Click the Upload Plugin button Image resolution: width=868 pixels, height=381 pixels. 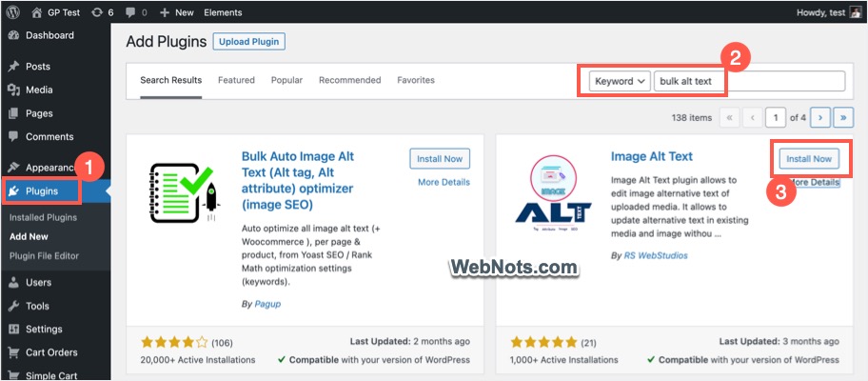pyautogui.click(x=249, y=42)
